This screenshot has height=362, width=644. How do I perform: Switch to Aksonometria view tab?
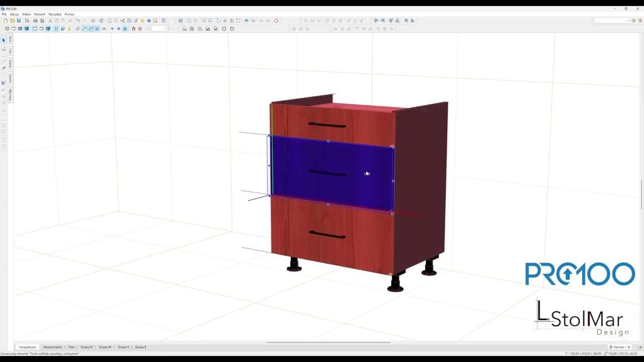click(x=52, y=347)
